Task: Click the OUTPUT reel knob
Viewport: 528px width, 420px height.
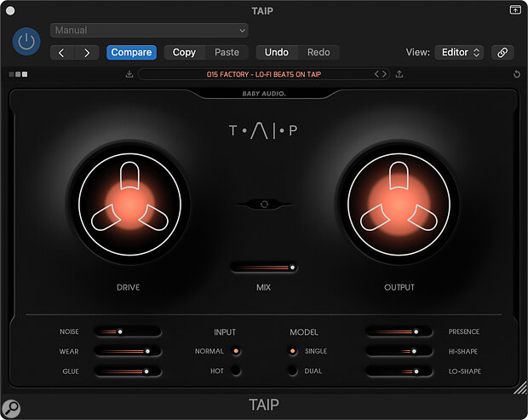Action: [x=399, y=204]
